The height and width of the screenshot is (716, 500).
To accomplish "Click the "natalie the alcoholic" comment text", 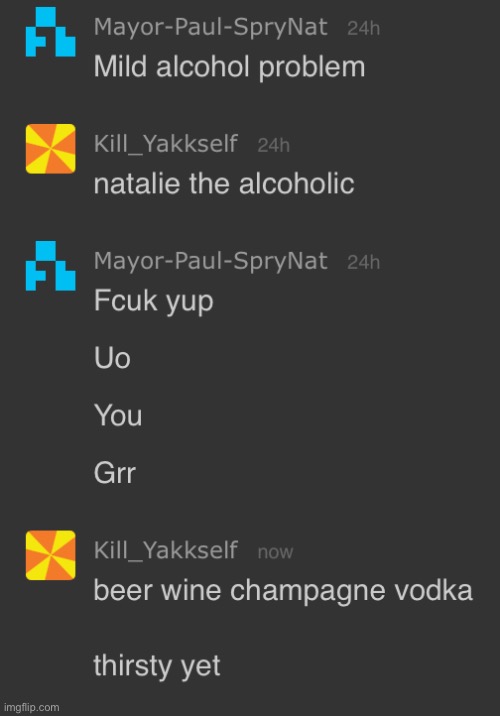I will point(224,184).
